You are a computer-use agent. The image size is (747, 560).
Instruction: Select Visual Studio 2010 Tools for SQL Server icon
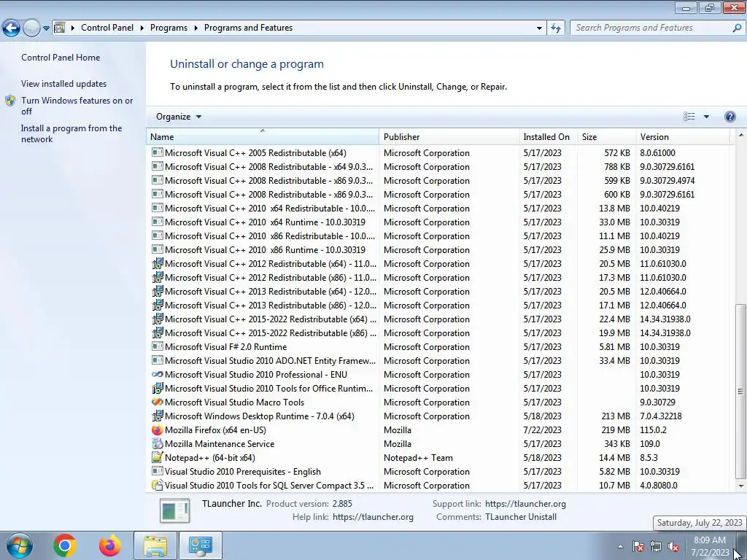coord(157,485)
